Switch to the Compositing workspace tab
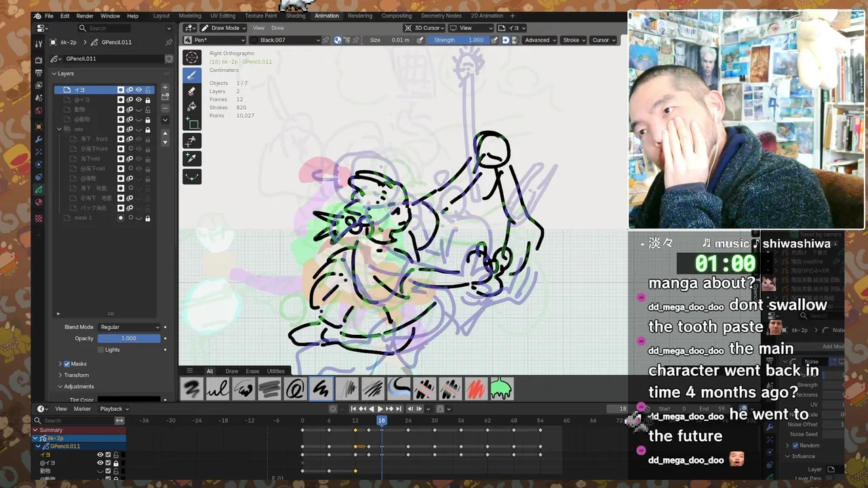The height and width of the screenshot is (488, 868). click(396, 16)
